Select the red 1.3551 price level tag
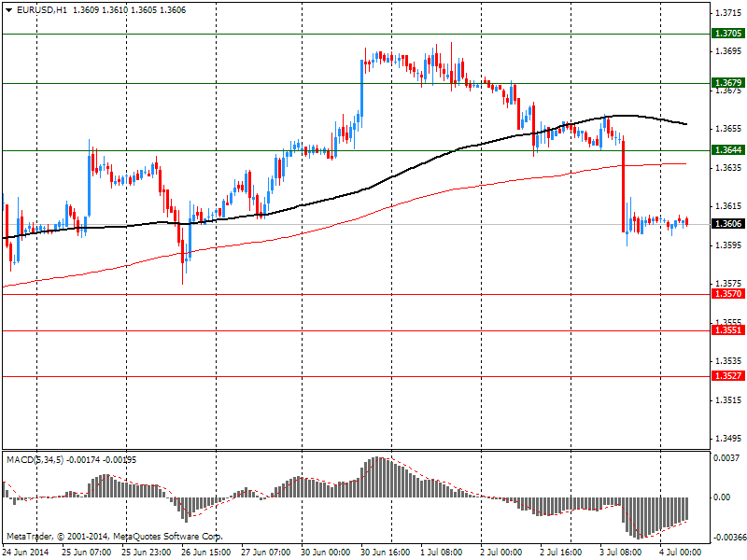Image resolution: width=747 pixels, height=560 pixels. point(727,330)
